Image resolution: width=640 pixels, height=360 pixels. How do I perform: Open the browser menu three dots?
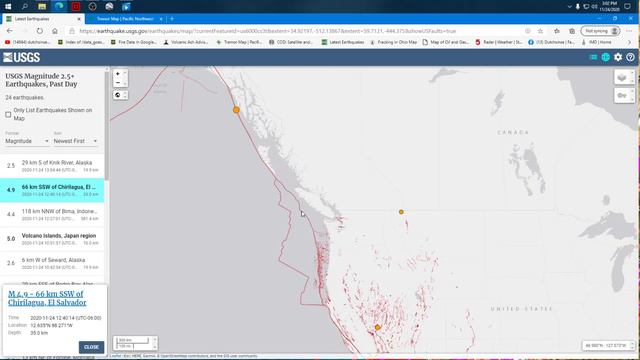coord(630,31)
